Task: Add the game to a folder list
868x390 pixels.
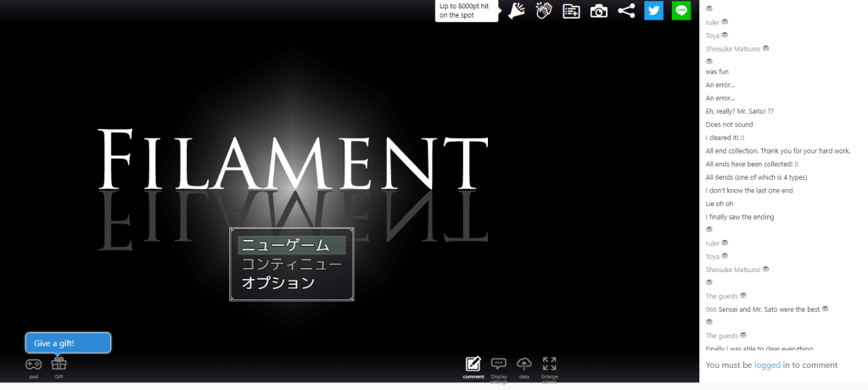Action: 571,10
